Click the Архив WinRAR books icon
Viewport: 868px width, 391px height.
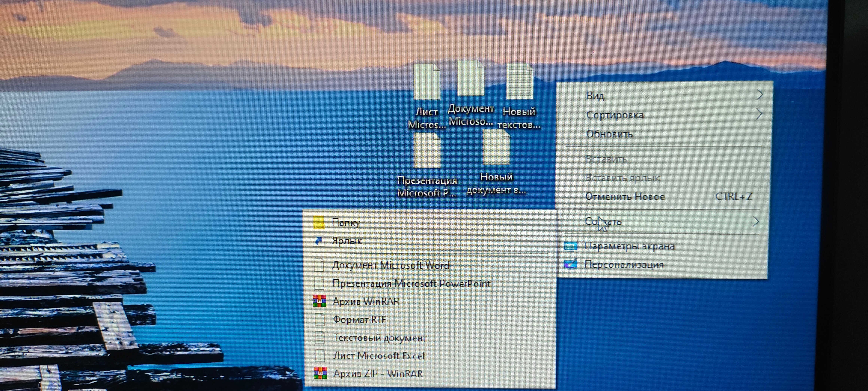click(x=319, y=301)
